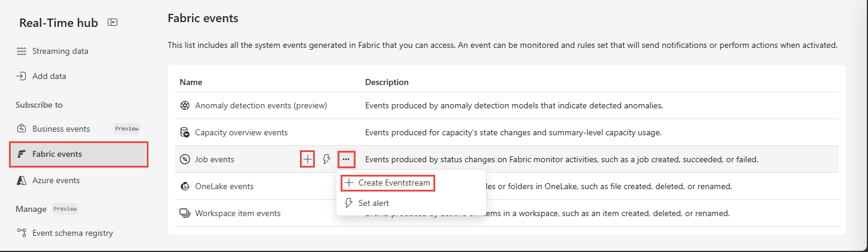
Task: Click the Fabric events logo icon
Action: pos(22,154)
